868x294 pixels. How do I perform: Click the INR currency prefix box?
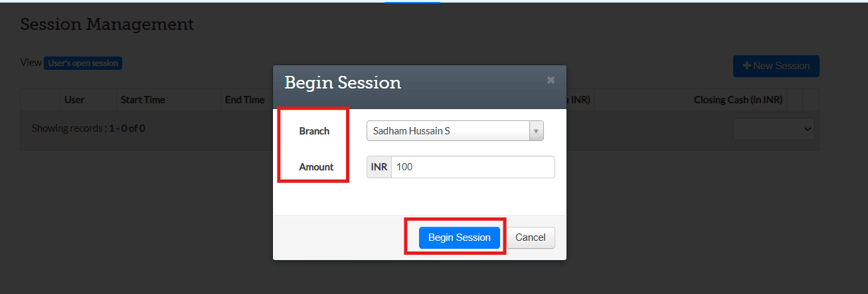379,167
